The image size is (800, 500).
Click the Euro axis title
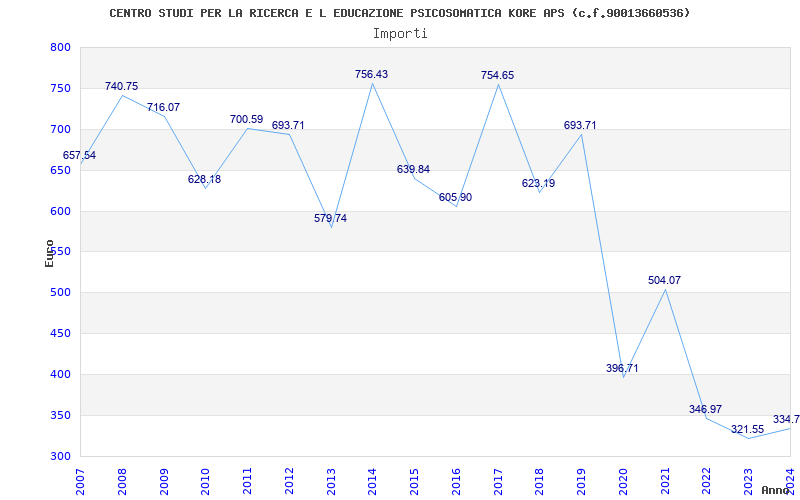(x=49, y=254)
